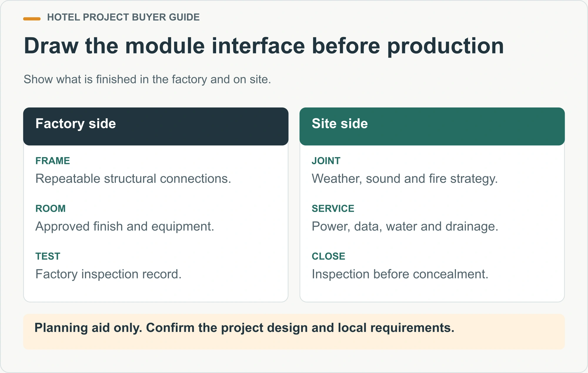Click the 'Site side' card header

tap(432, 126)
